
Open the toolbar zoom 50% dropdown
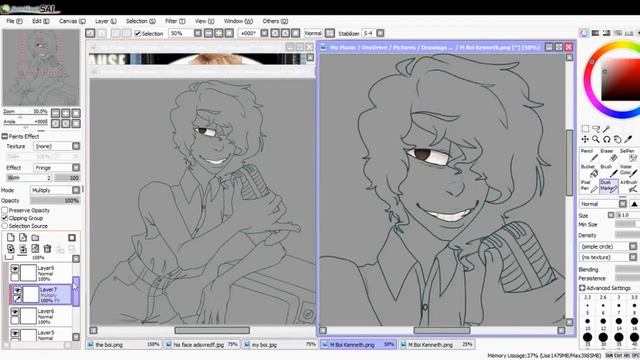(198, 33)
